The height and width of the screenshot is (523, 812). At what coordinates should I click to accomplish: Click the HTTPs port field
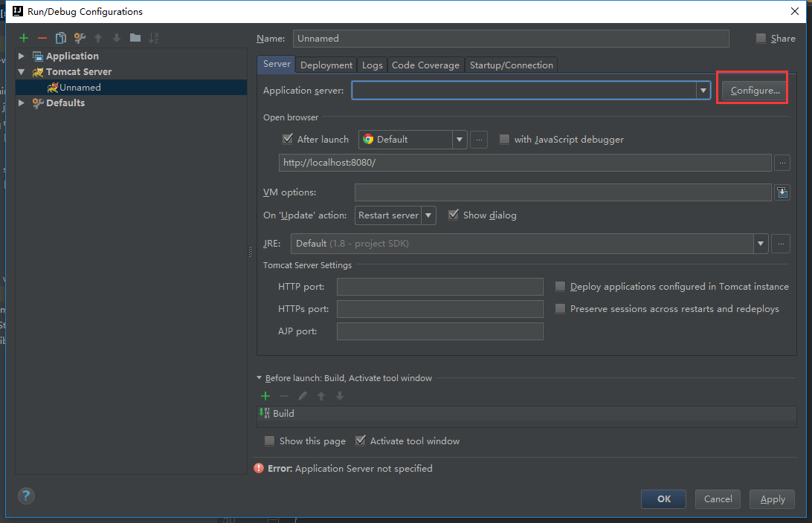tap(439, 309)
